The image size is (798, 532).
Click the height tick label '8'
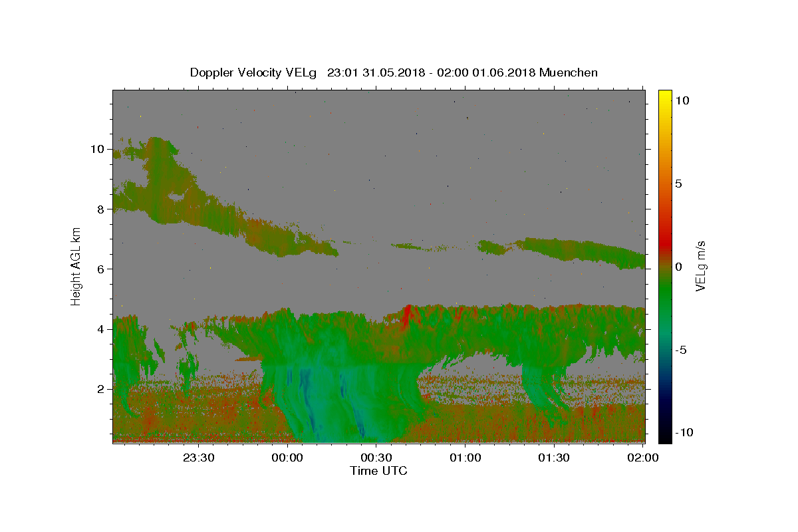coord(100,209)
